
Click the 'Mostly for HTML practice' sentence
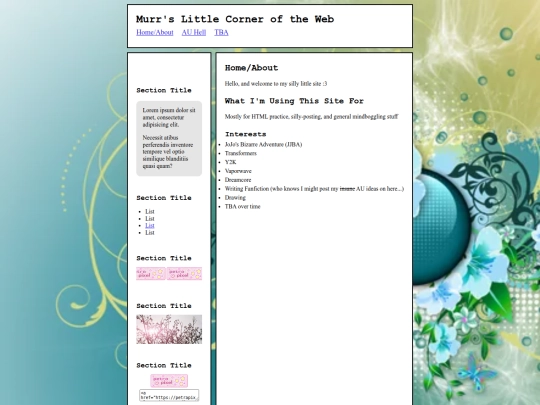tap(311, 117)
